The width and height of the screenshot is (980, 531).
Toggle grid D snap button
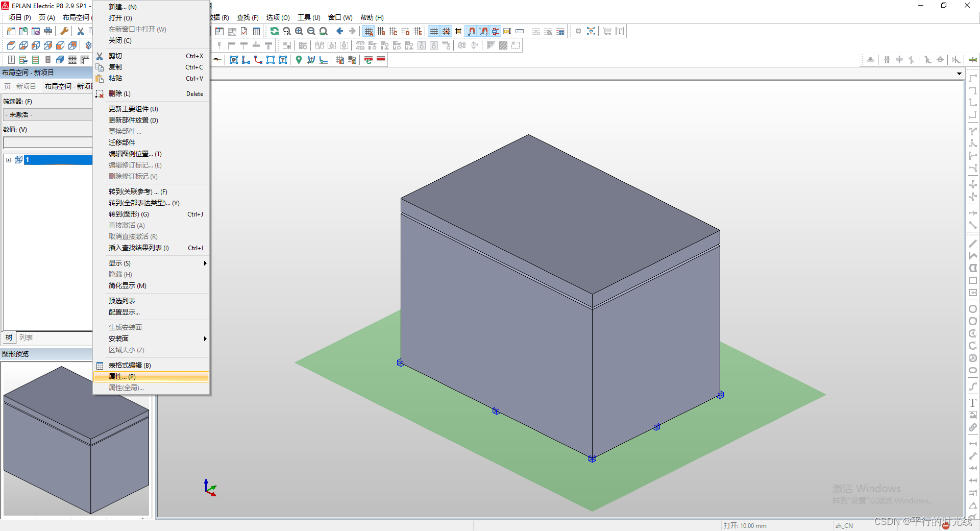405,31
